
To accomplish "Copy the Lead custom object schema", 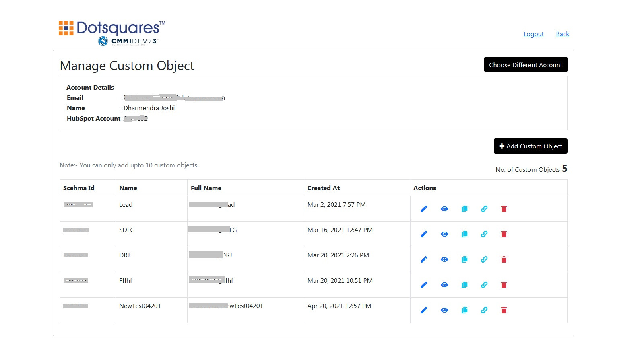I will (x=464, y=208).
